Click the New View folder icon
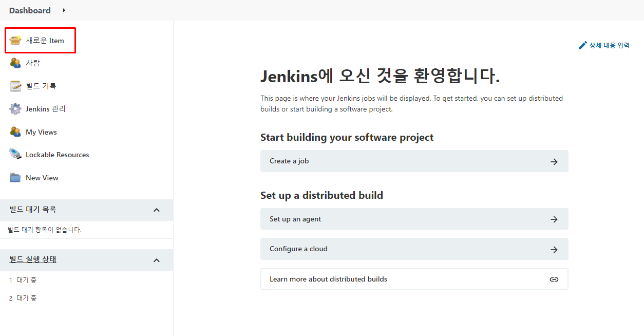This screenshot has height=336, width=644. [x=15, y=178]
